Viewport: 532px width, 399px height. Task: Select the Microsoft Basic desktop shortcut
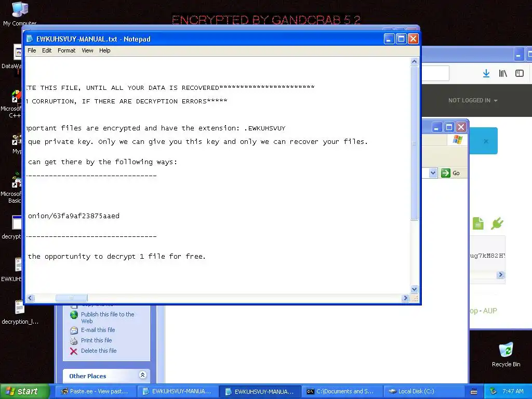point(11,188)
